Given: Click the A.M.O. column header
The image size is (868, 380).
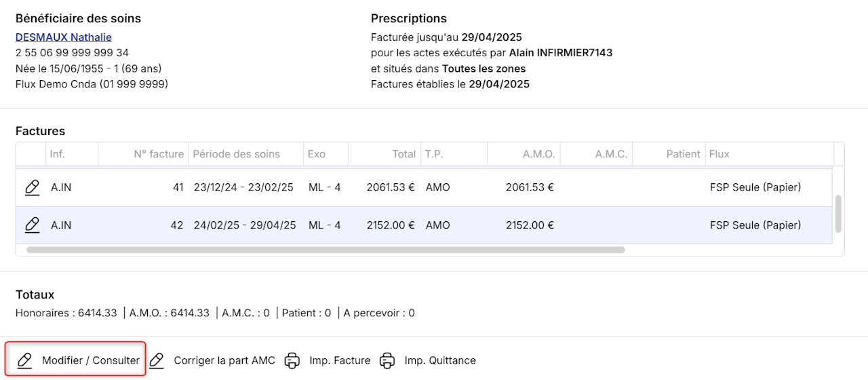Looking at the screenshot, I should 538,154.
